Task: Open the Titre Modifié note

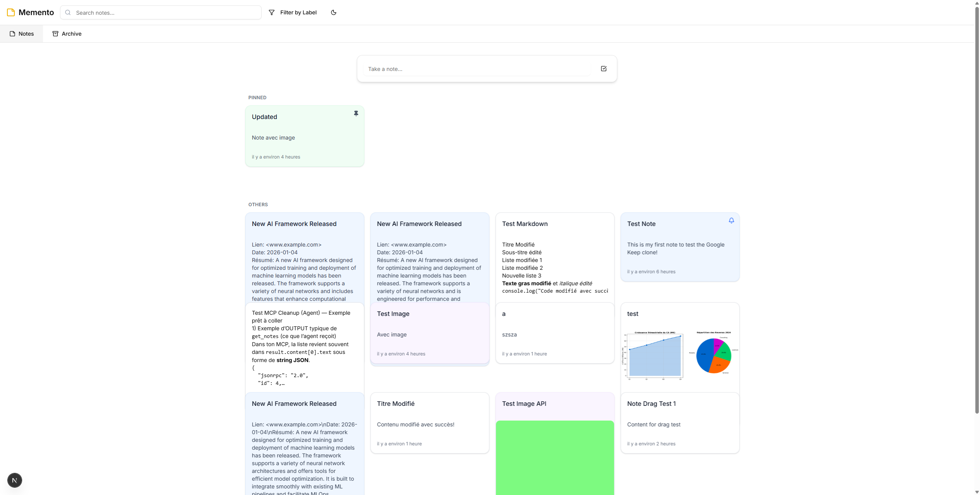Action: (x=429, y=423)
